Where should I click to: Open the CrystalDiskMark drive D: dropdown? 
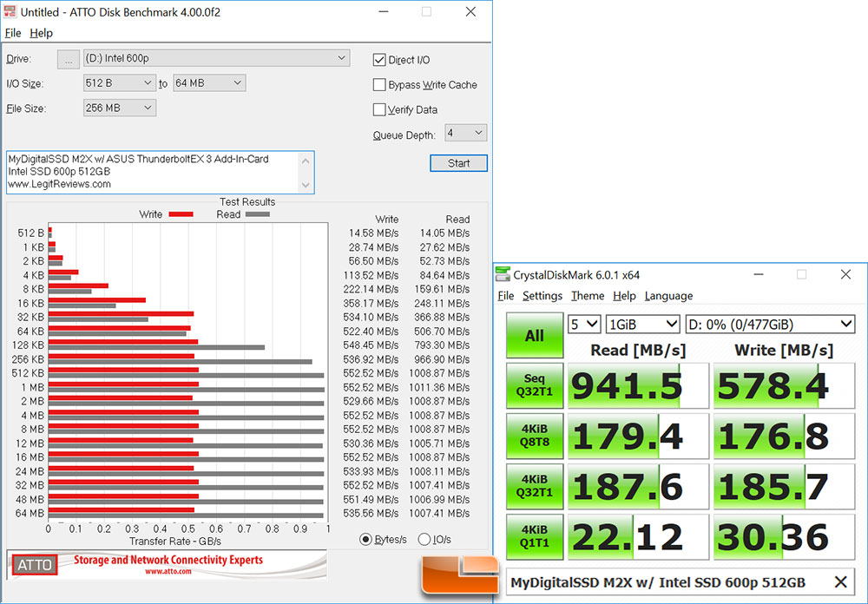click(x=770, y=325)
